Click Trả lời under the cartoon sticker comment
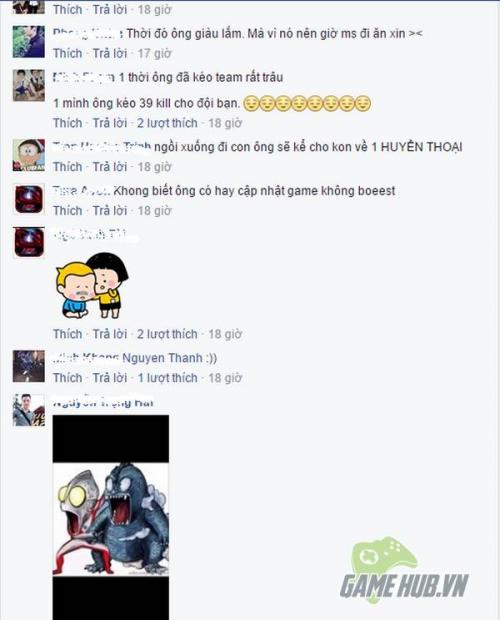This screenshot has width=500, height=620. pyautogui.click(x=110, y=334)
